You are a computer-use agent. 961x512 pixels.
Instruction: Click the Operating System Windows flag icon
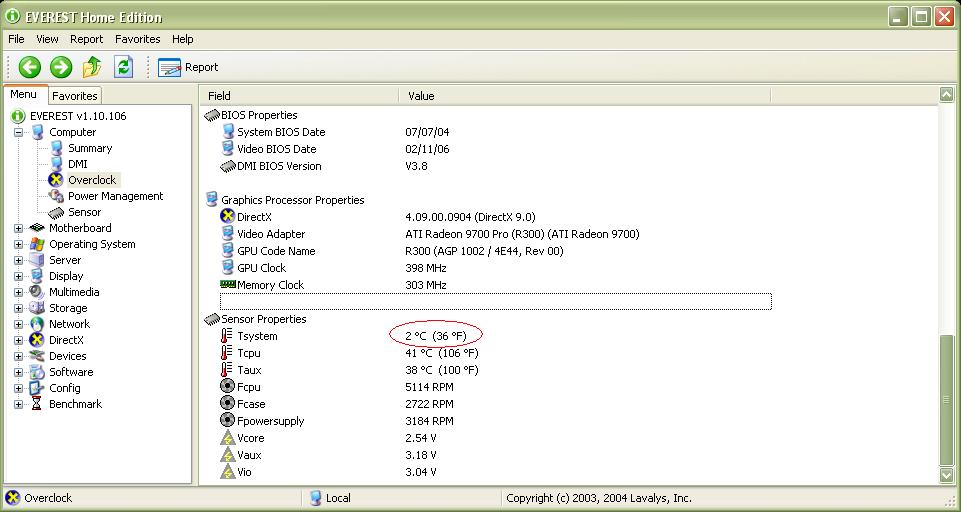coord(37,244)
